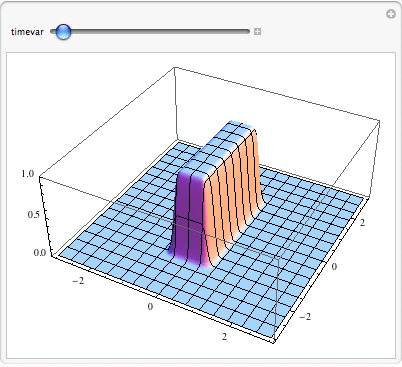Open Manipulate options via round plus icon

click(391, 14)
